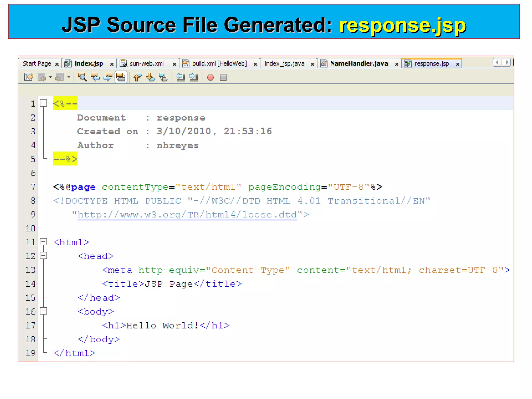This screenshot has height=399, width=532.
Task: Click the Shift Line Left icon
Action: (181, 77)
